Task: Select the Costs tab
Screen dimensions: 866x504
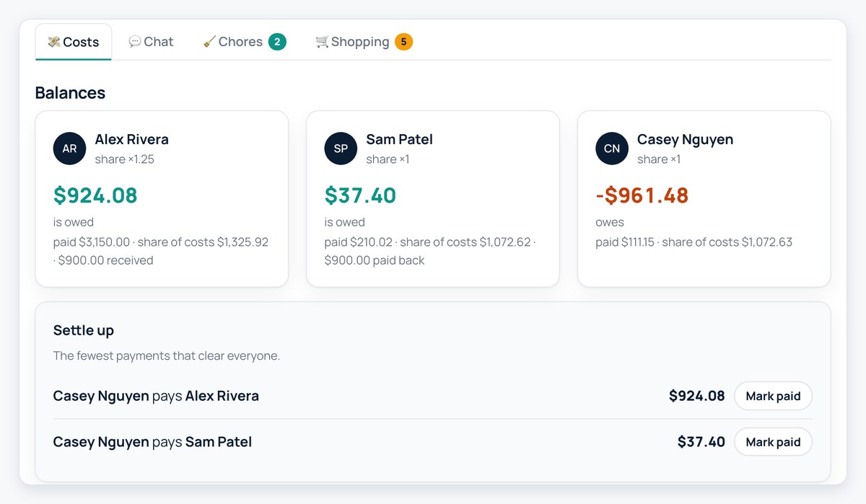Action: tap(74, 42)
